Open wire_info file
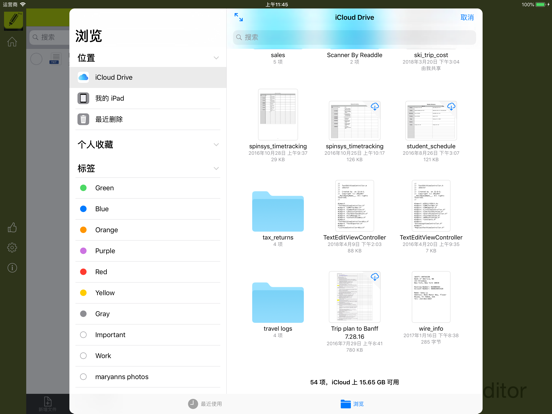 pos(431,297)
